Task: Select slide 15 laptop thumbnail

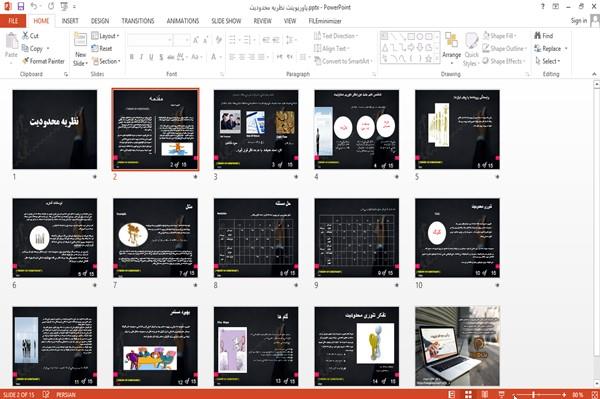Action: click(x=457, y=346)
